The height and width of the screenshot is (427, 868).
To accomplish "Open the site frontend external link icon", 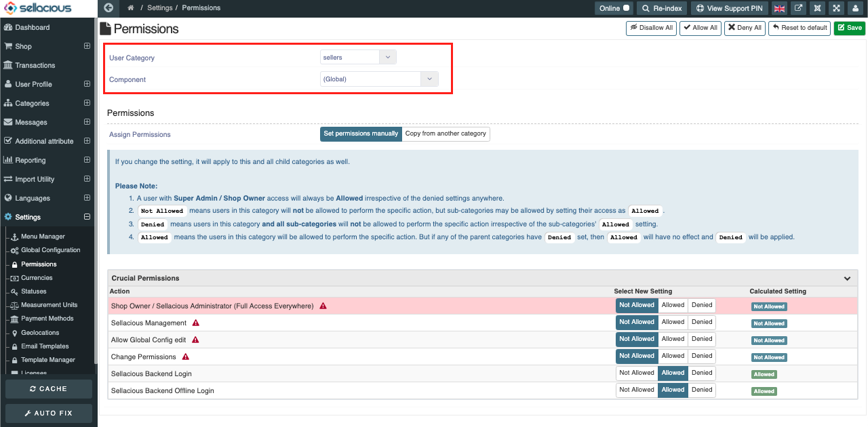I will coord(799,8).
